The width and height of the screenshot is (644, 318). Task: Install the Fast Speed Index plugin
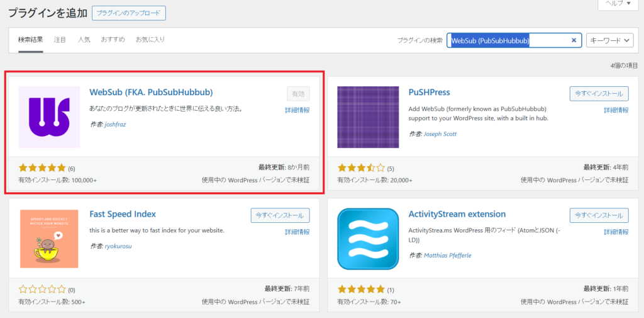[280, 215]
